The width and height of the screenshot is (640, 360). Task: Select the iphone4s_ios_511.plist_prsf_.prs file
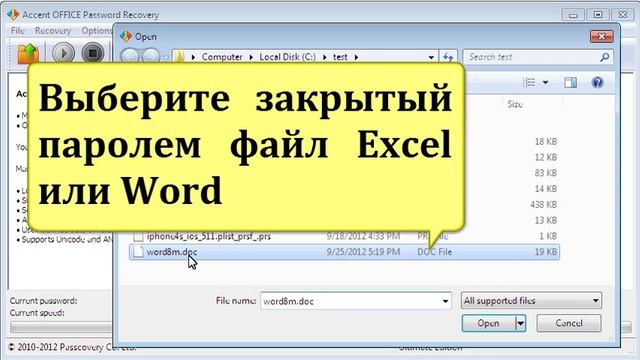pos(209,236)
